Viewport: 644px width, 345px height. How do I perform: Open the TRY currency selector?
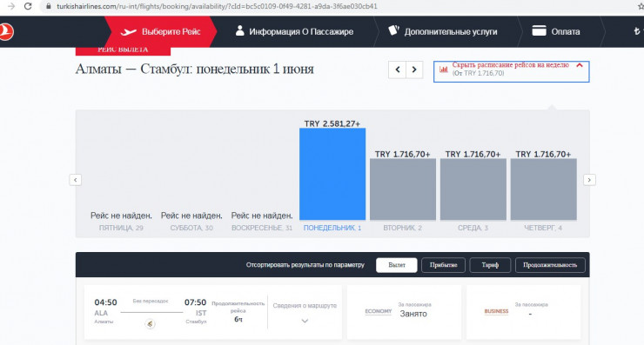tap(637, 31)
